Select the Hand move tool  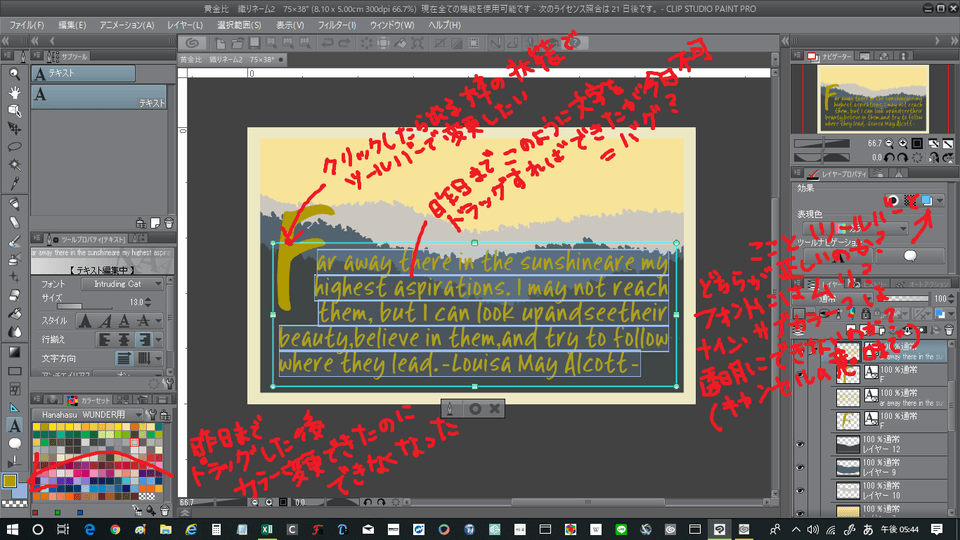click(x=14, y=92)
